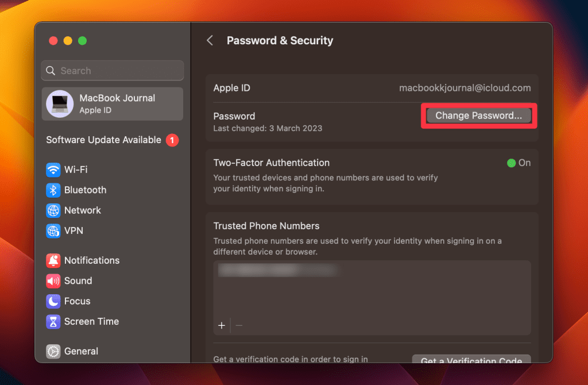
Task: Select the Screen Time hourglass icon
Action: pyautogui.click(x=53, y=322)
